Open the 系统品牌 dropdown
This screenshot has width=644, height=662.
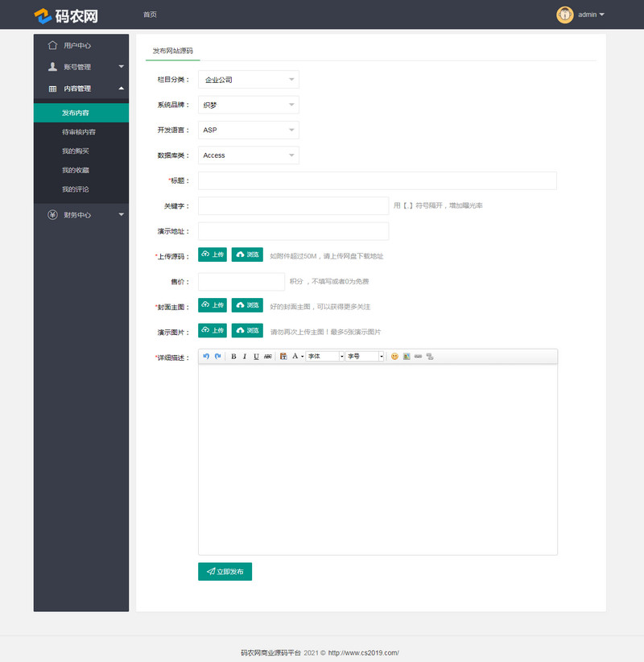point(249,105)
